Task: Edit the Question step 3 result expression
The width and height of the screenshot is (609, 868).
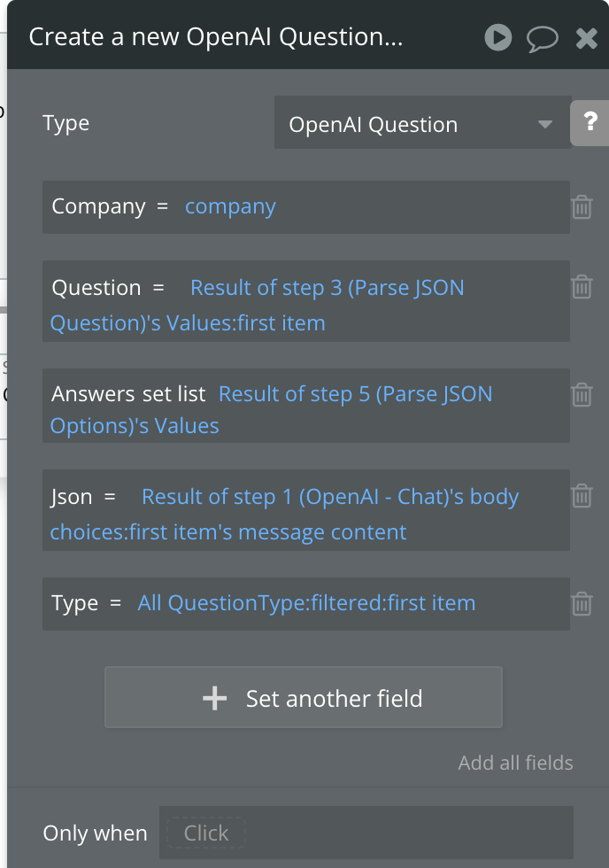Action: pyautogui.click(x=327, y=287)
